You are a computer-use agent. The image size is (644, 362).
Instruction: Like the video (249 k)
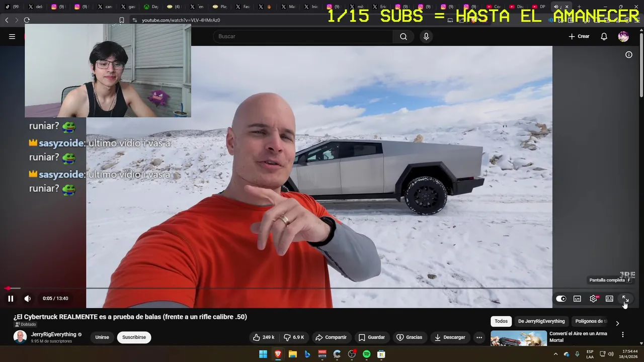264,337
